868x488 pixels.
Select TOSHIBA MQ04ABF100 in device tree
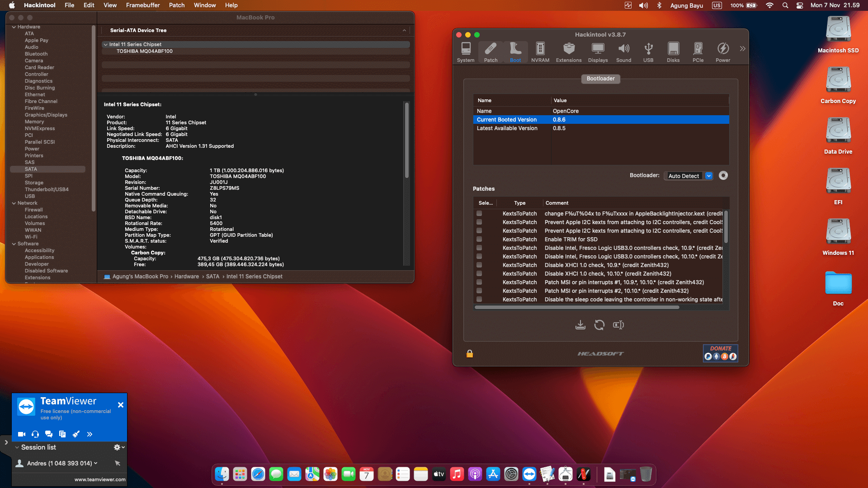click(x=145, y=52)
